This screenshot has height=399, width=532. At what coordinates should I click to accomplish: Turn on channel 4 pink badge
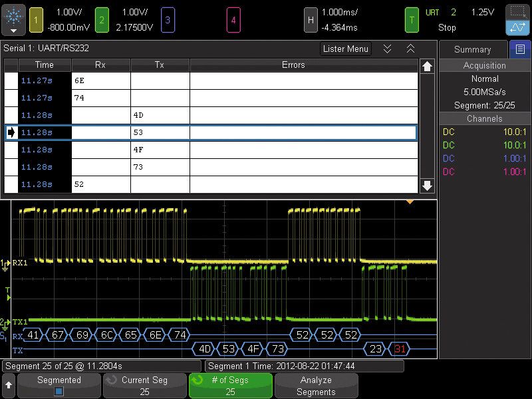click(x=233, y=20)
